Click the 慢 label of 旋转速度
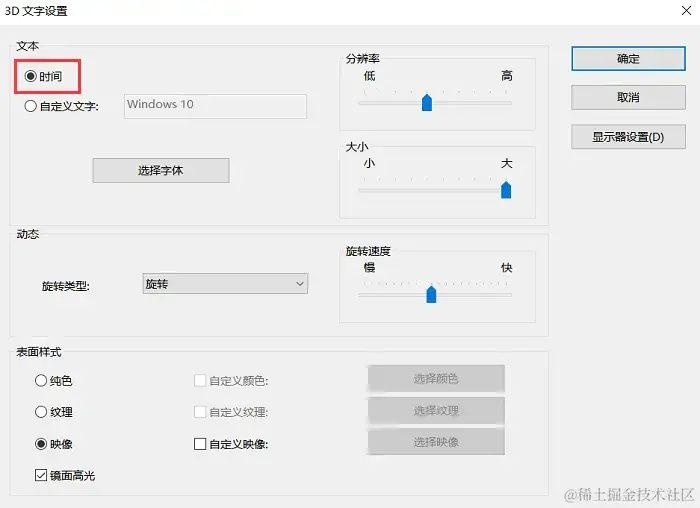Viewport: 700px width, 508px height. coord(369,268)
